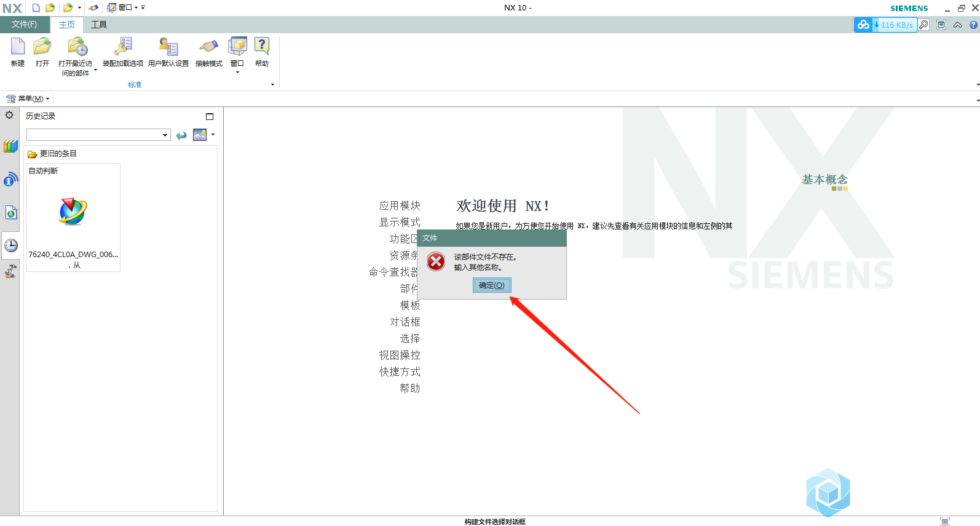Click the Open folder icon in quick access toolbar
The width and height of the screenshot is (980, 526).
pyautogui.click(x=50, y=8)
